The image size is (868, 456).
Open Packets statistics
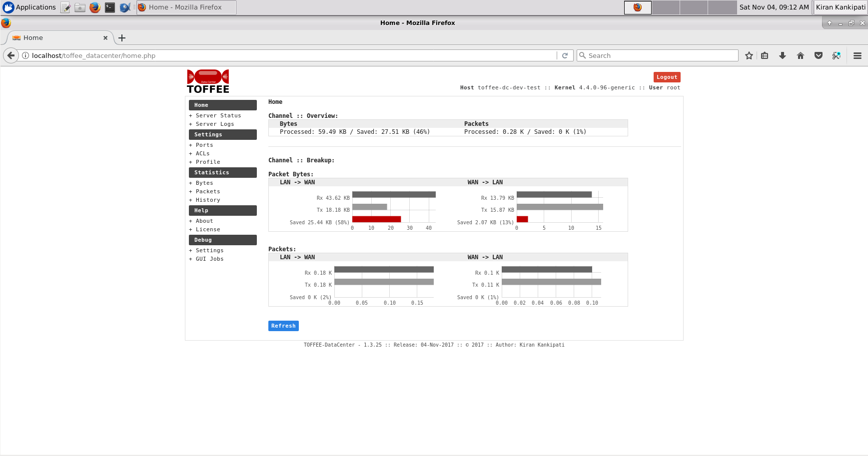(x=208, y=191)
